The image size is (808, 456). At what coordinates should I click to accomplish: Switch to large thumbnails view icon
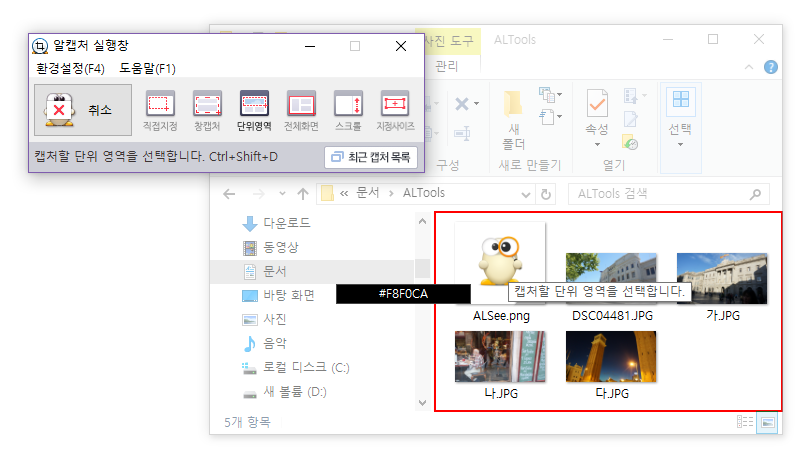click(x=768, y=423)
